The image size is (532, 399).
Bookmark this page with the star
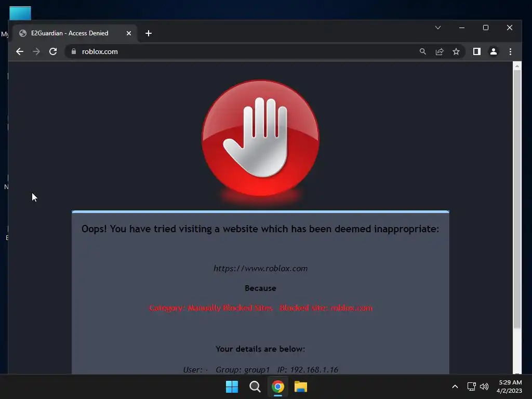[x=456, y=51]
